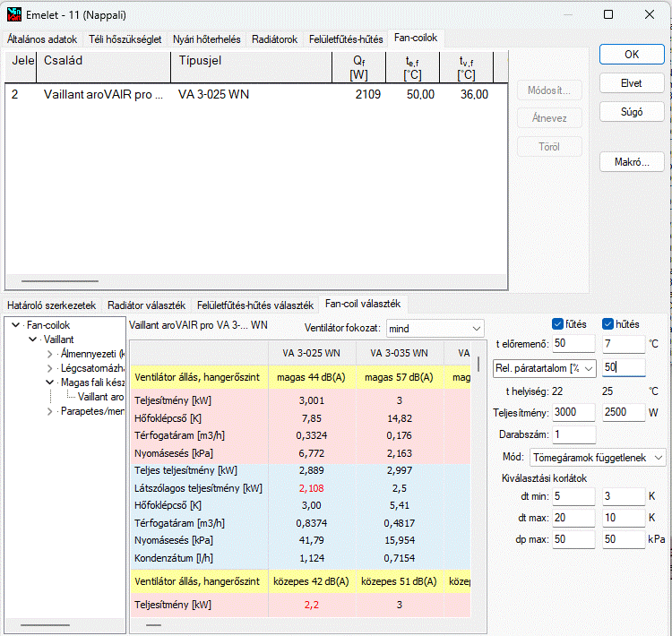Click the Család column header
Screen dimensions: 672x636
point(103,67)
